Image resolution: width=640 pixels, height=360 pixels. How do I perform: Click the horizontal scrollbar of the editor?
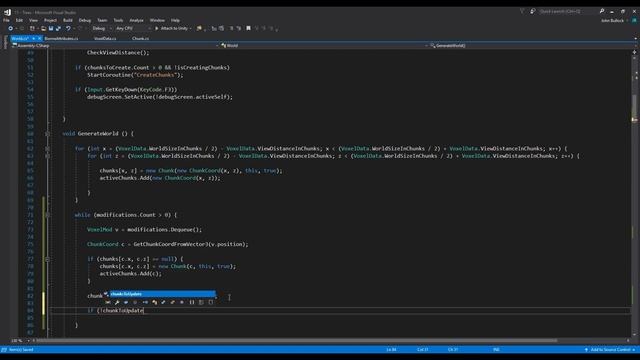[x=296, y=340]
